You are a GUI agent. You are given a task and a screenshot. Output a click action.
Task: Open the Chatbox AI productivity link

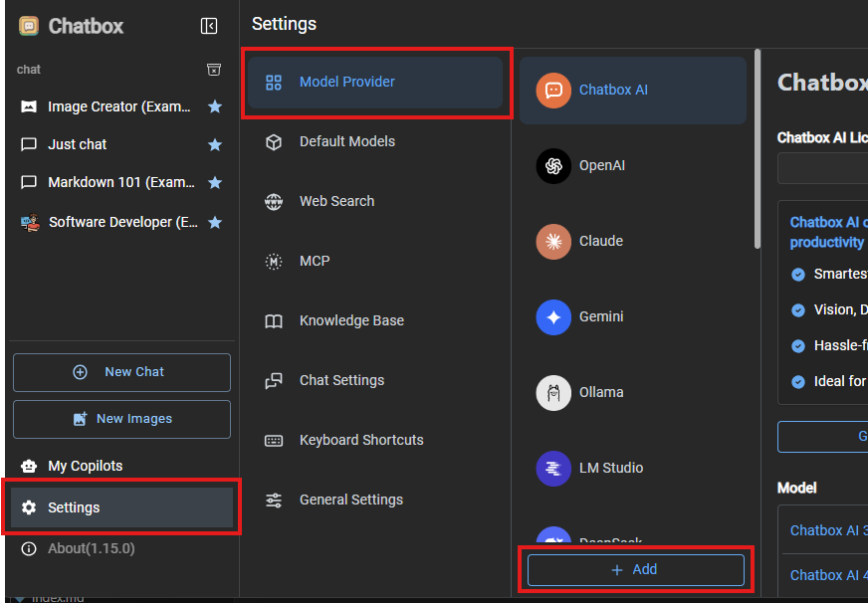click(x=829, y=233)
